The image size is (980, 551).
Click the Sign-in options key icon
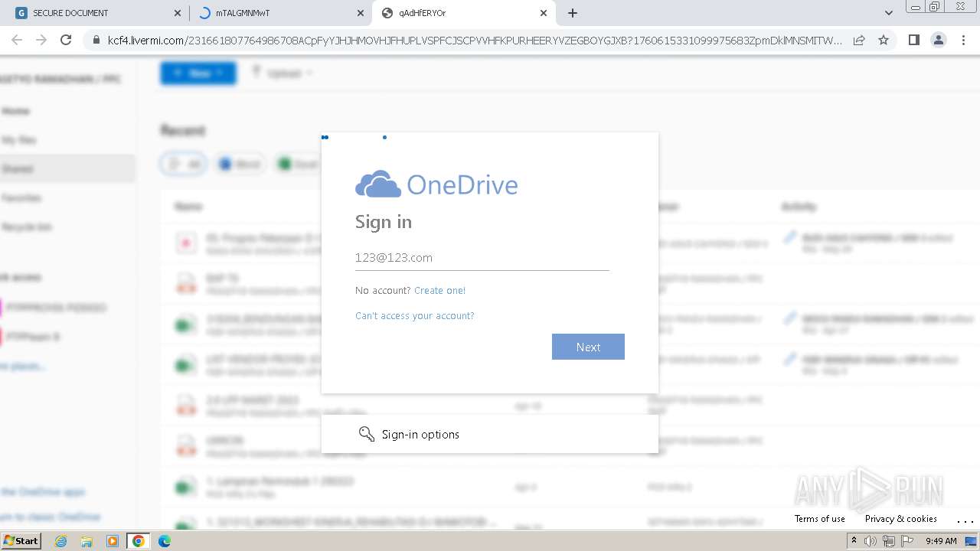[x=366, y=434]
